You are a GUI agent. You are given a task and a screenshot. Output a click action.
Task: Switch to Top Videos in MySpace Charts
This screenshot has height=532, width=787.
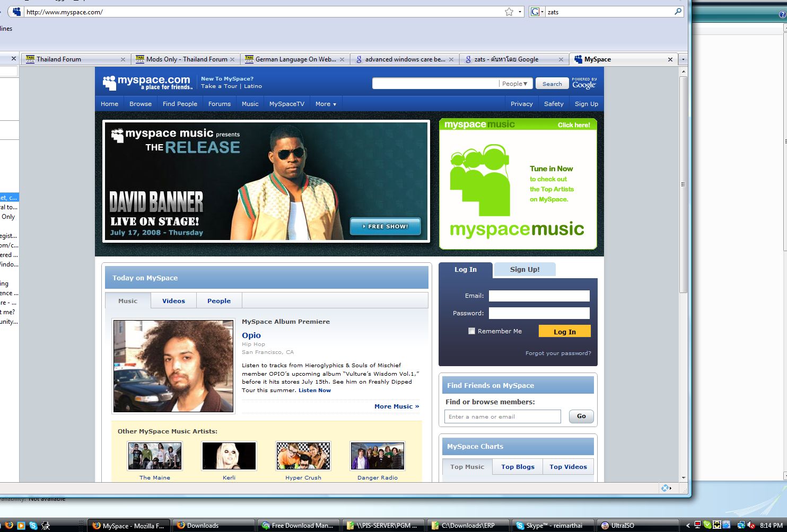pos(568,467)
